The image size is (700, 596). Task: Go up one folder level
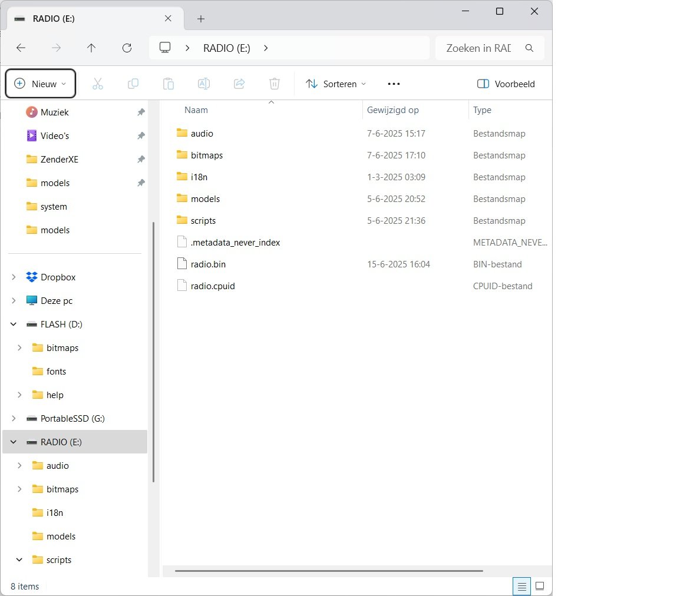pos(91,48)
